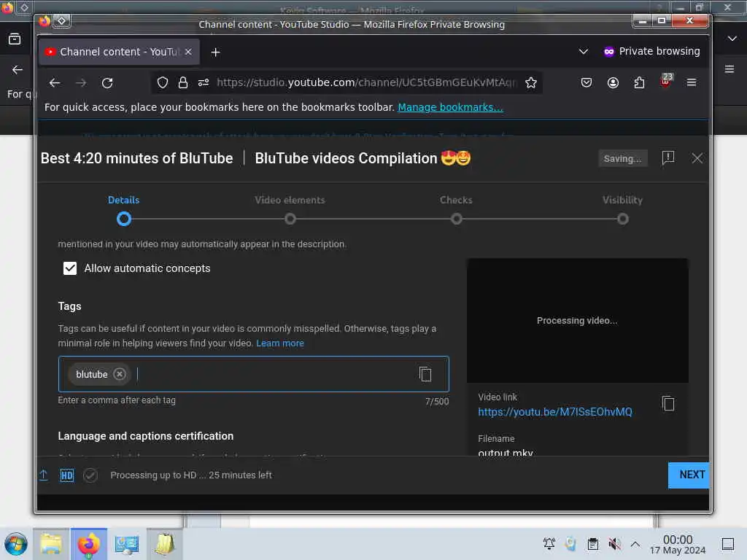Click the checks completed checkmark icon
This screenshot has height=560, width=747.
(90, 475)
